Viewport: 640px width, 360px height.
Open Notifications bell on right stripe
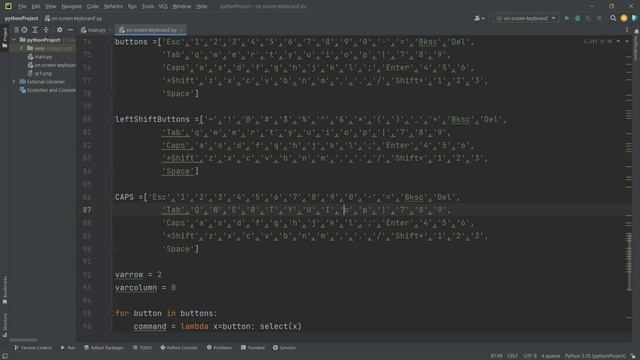(636, 31)
